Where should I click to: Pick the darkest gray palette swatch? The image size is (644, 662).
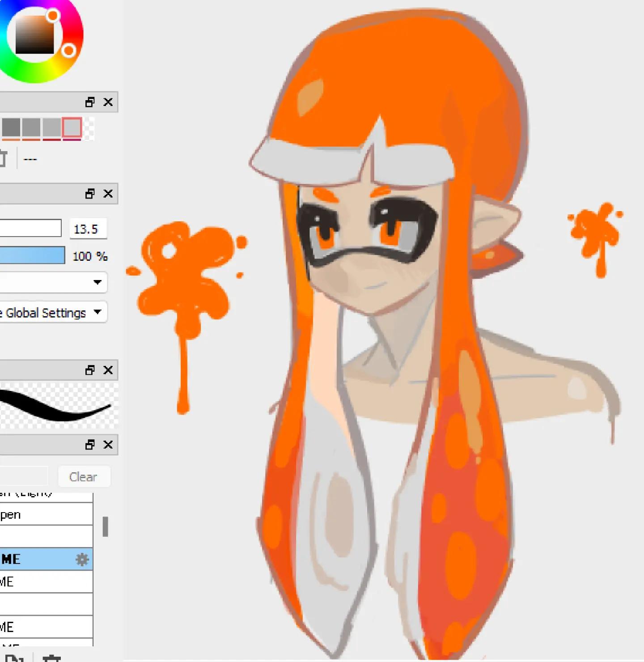pyautogui.click(x=11, y=127)
